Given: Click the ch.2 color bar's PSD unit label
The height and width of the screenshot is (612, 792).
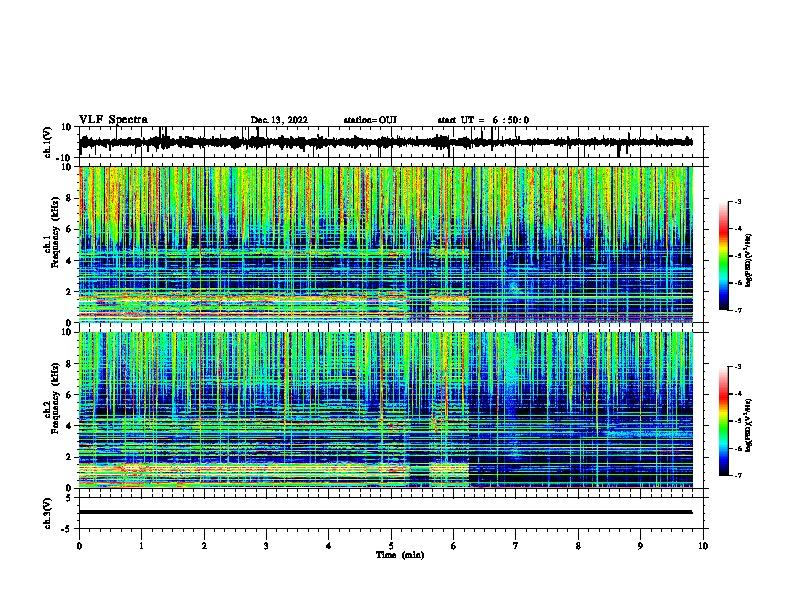Looking at the screenshot, I should tap(748, 425).
